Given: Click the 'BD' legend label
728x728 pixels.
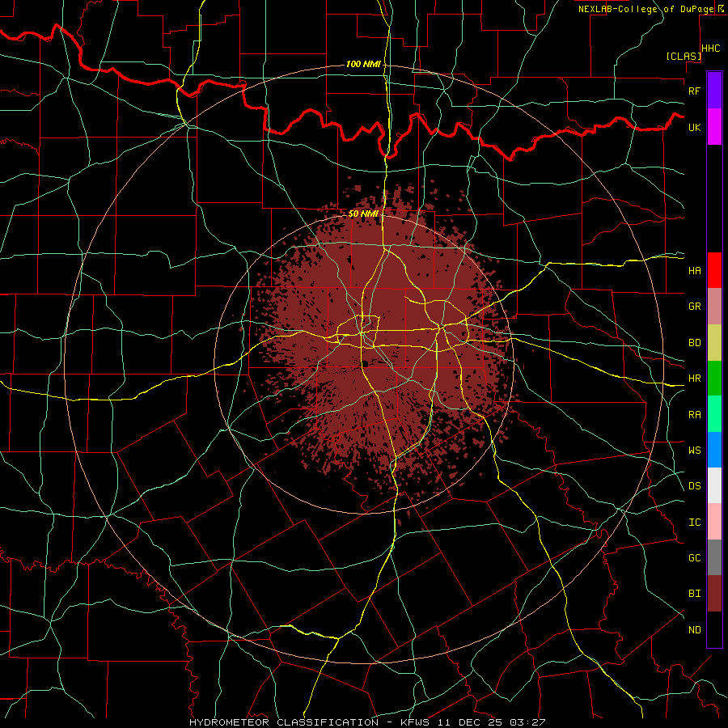Looking at the screenshot, I should pos(695,343).
